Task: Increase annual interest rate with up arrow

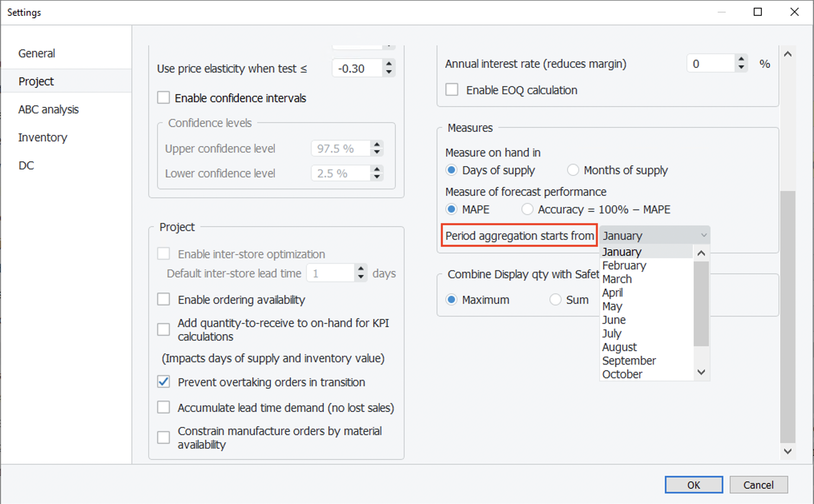Action: click(x=741, y=59)
